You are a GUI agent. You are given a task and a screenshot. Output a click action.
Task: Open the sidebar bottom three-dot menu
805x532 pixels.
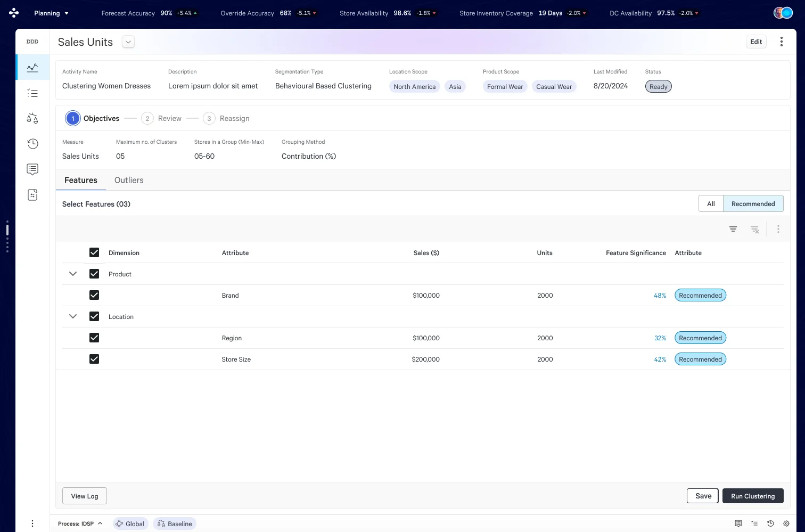click(x=32, y=523)
